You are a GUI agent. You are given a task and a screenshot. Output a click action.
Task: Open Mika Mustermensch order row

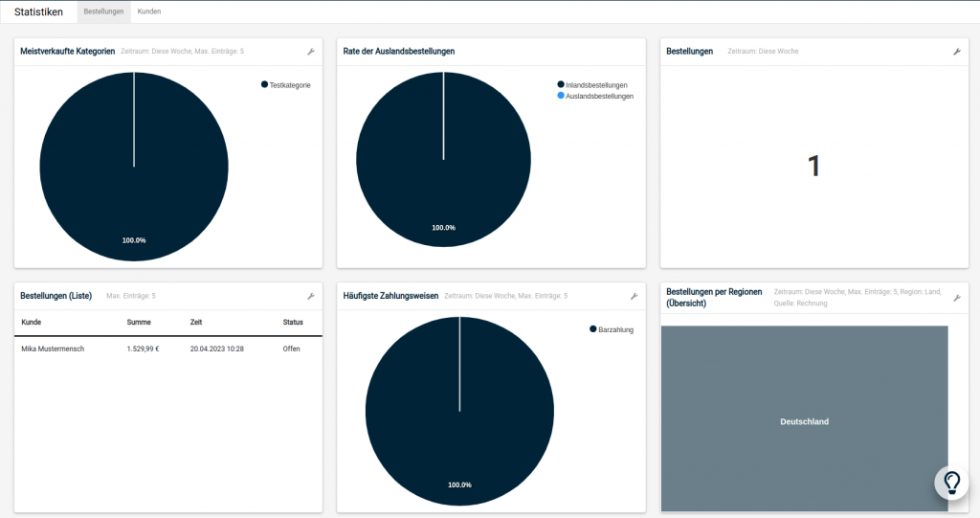(x=54, y=349)
